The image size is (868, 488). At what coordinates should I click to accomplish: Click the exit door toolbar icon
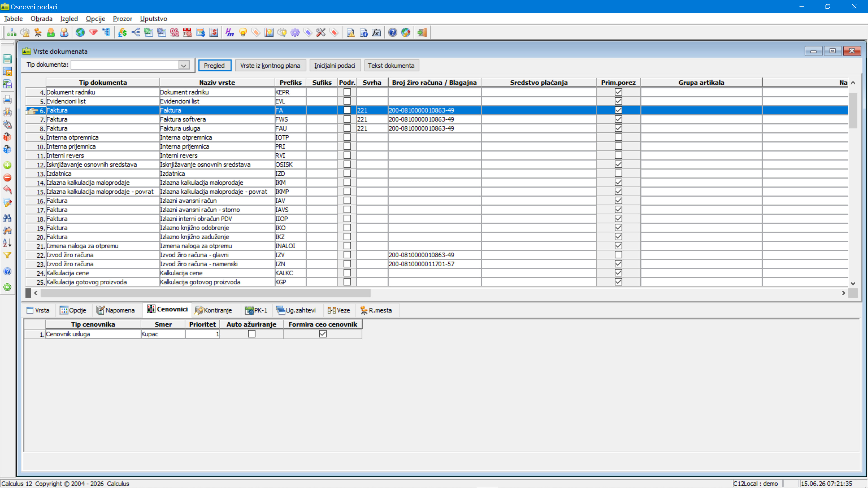(422, 32)
